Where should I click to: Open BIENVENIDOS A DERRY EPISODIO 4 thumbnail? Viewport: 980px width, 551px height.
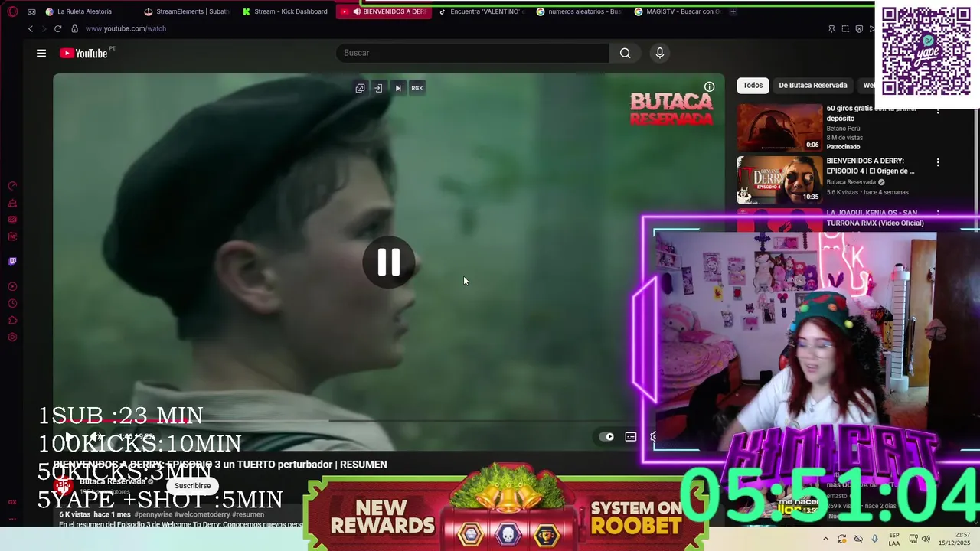click(x=779, y=180)
